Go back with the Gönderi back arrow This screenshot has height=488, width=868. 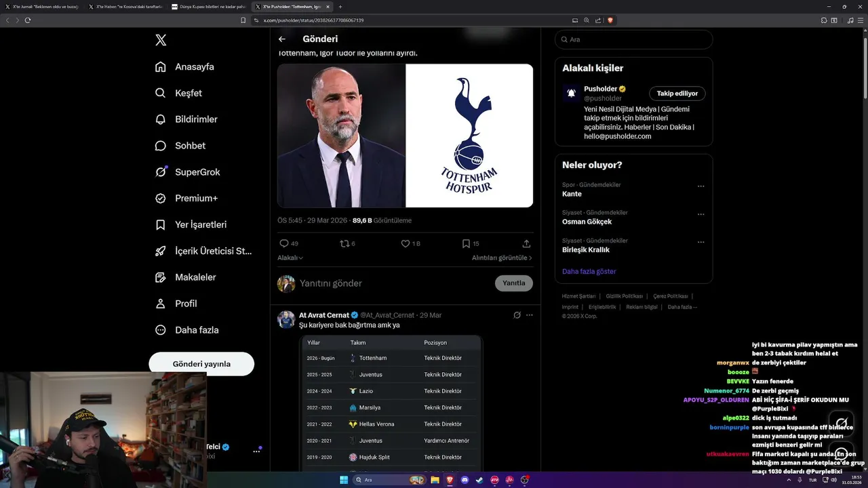tap(282, 39)
